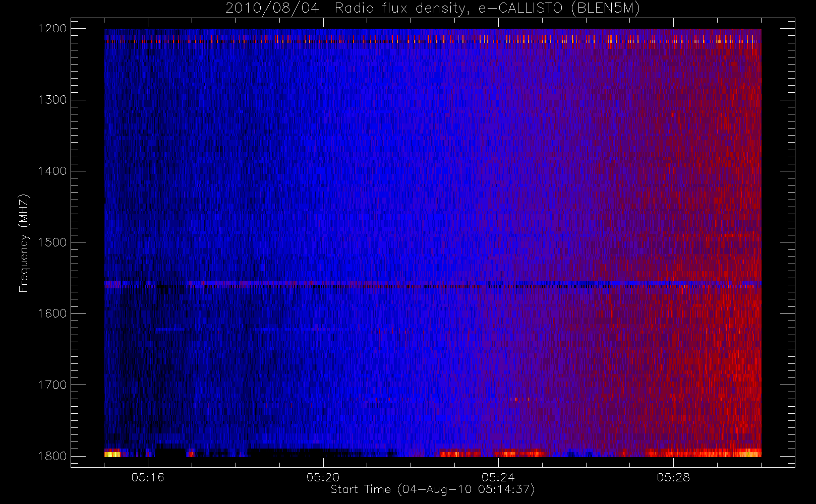Click the 05:20 time tick label
Viewport: 816px width, 504px height.
pyautogui.click(x=323, y=477)
